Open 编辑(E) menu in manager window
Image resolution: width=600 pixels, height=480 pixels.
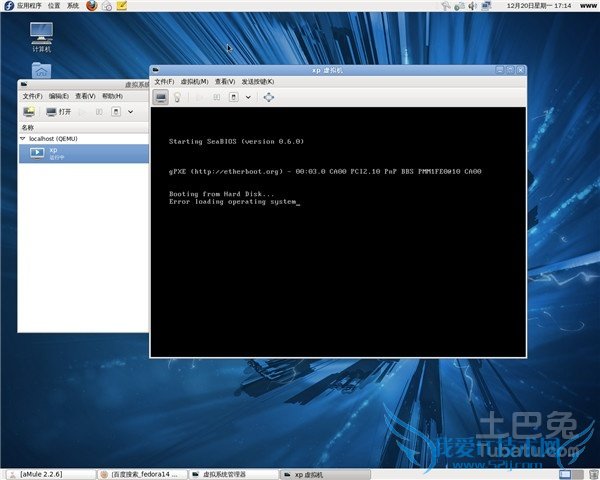coord(59,96)
